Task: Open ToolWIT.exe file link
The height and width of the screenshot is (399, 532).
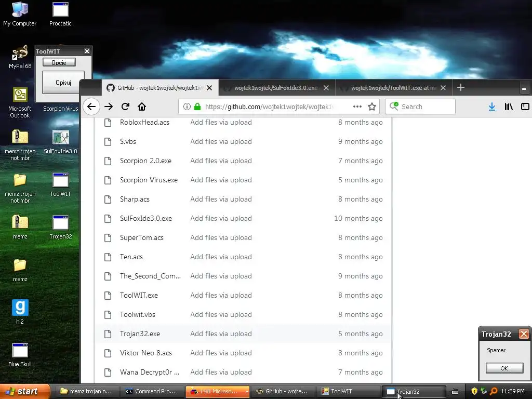Action: coord(139,295)
